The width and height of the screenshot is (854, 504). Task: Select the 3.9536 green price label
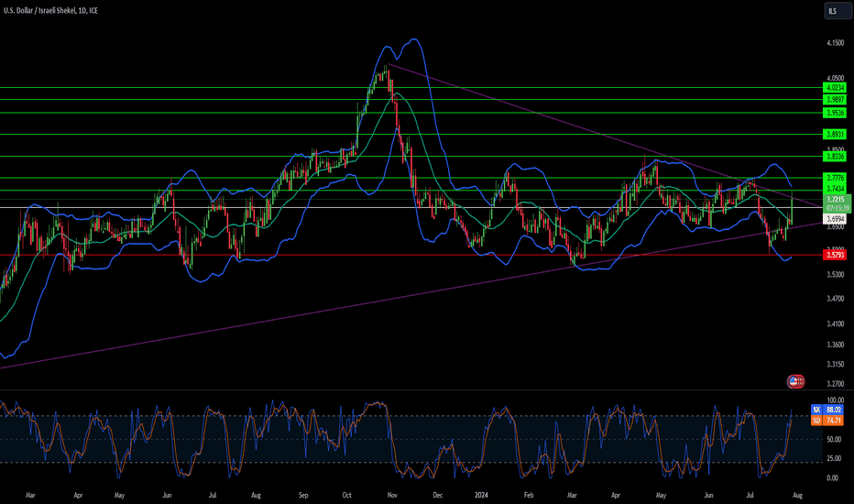click(835, 113)
